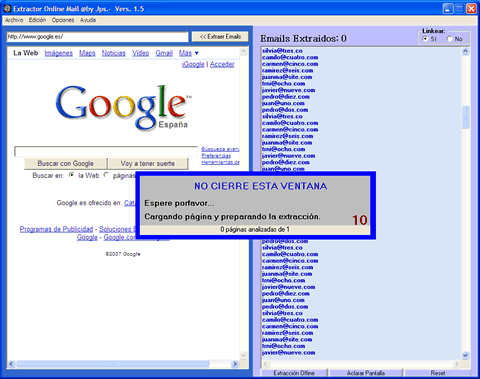Click the URL address input field

pyautogui.click(x=97, y=37)
